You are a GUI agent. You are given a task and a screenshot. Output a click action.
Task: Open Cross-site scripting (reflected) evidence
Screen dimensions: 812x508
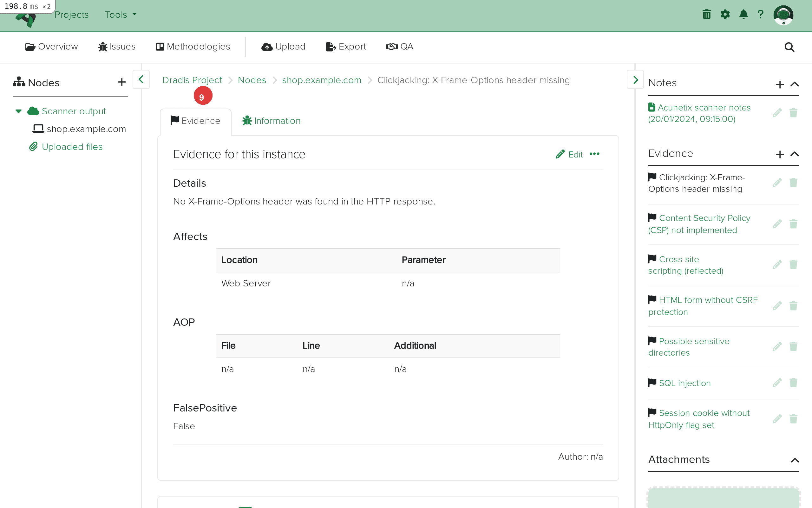685,265
